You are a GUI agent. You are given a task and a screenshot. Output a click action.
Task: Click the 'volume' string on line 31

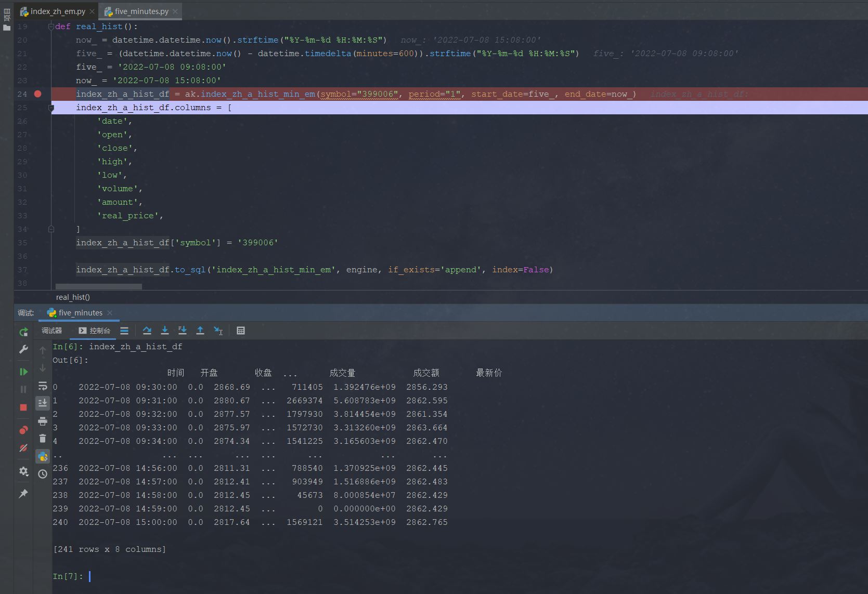click(x=118, y=189)
